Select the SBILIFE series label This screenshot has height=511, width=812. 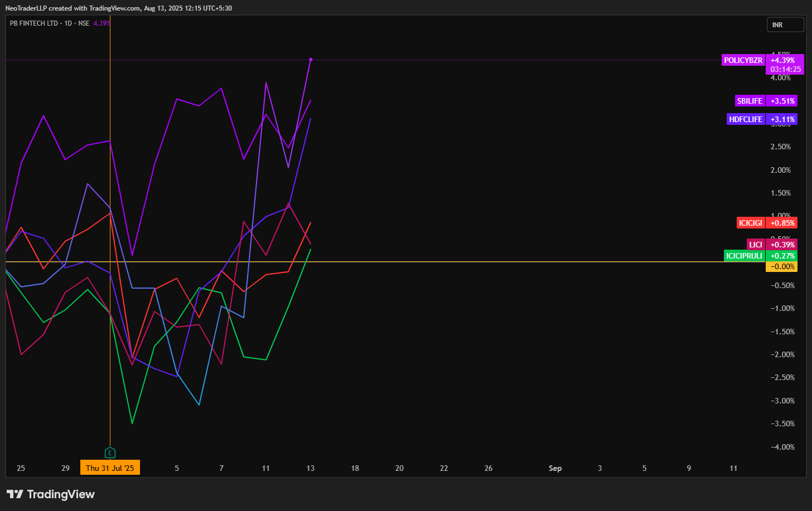(750, 101)
